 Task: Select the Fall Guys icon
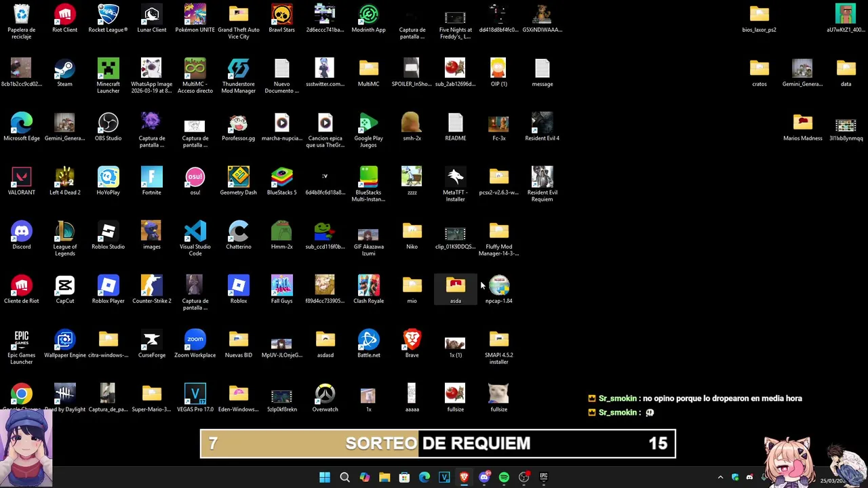click(282, 286)
